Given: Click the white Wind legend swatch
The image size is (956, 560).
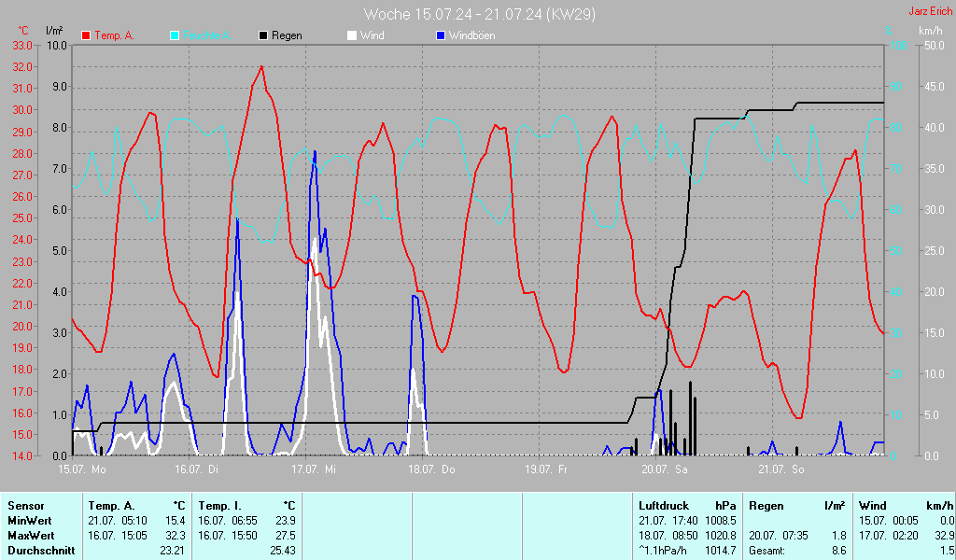Looking at the screenshot, I should click(352, 36).
